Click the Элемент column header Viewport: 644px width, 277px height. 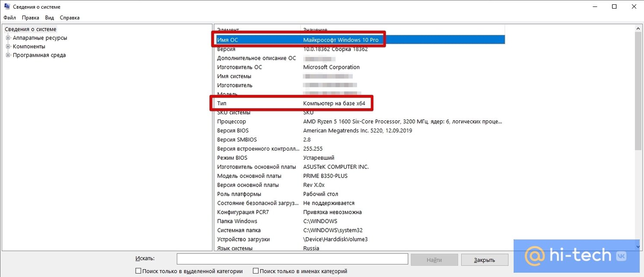[x=257, y=29]
